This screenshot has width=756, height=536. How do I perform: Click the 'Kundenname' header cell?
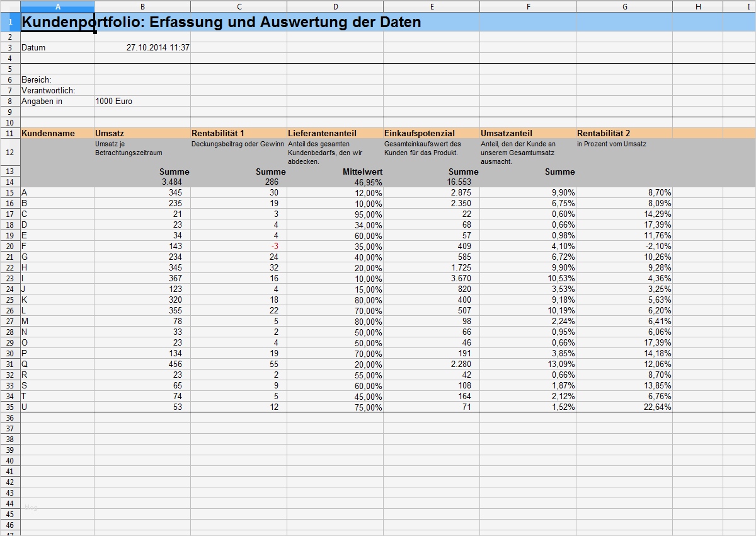pos(57,133)
